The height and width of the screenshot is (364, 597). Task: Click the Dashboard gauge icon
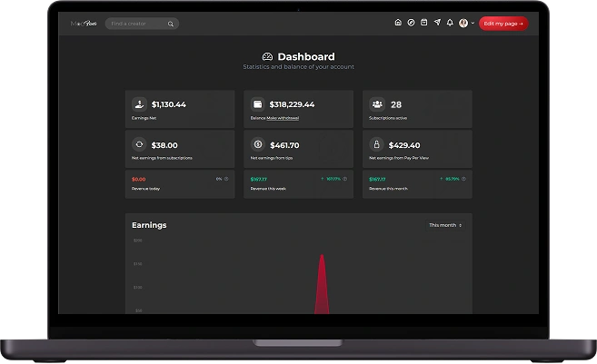267,56
